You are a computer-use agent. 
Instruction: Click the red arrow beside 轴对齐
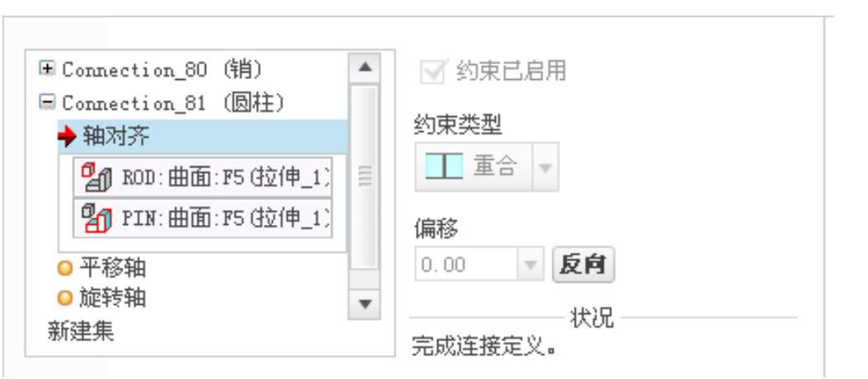click(x=67, y=137)
